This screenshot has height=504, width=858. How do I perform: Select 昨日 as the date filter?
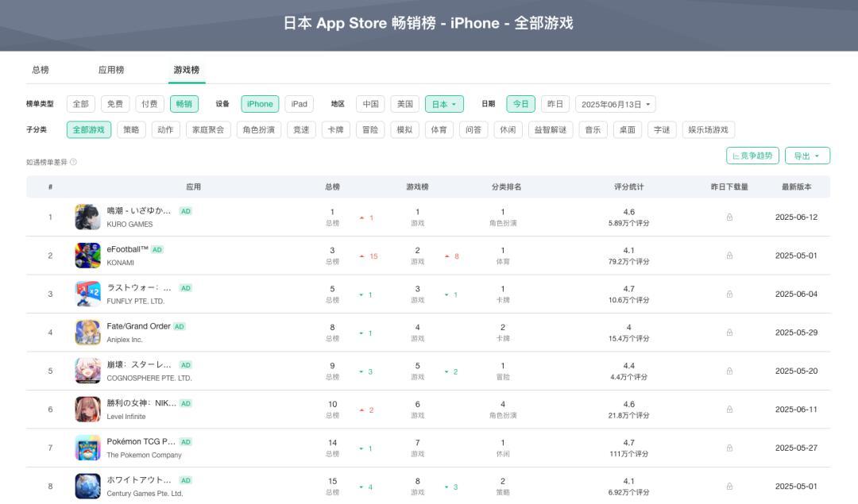[555, 104]
